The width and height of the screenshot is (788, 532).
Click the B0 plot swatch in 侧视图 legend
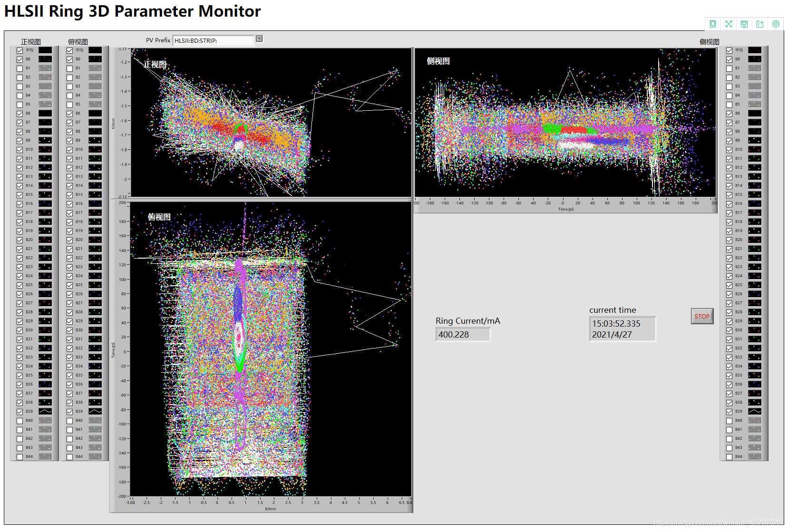point(755,59)
